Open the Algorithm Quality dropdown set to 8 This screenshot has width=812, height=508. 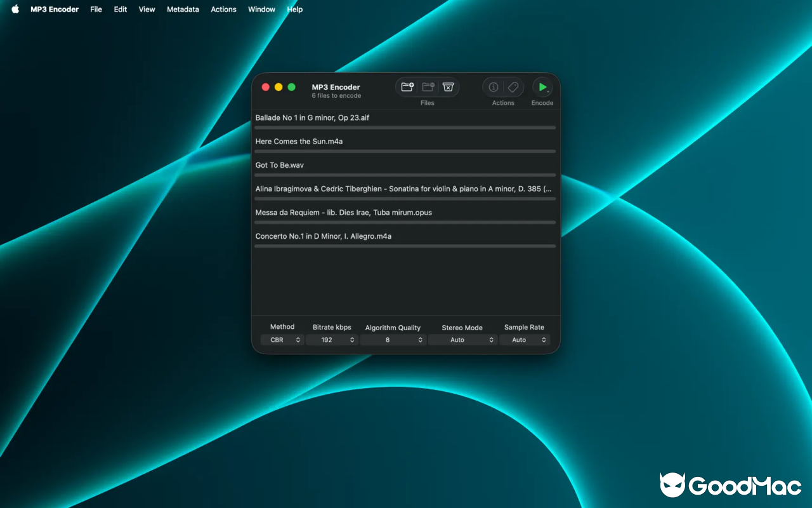393,340
